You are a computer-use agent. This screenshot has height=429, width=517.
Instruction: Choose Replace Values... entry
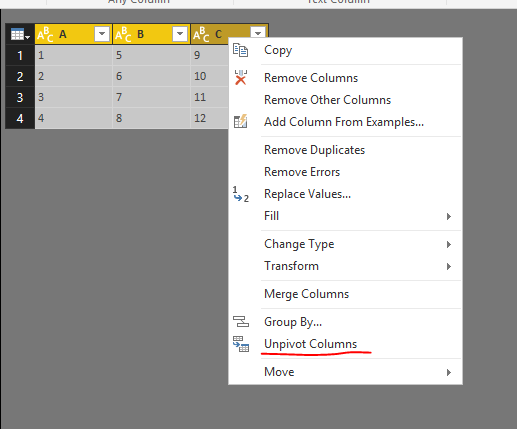click(x=345, y=194)
